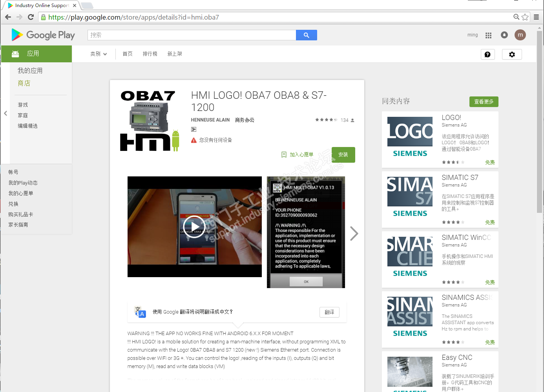
Task: Open 编辑精选 in the sidebar
Action: click(27, 126)
